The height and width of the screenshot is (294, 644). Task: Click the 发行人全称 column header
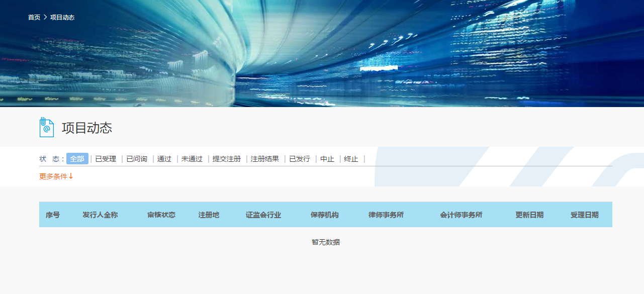coord(100,215)
